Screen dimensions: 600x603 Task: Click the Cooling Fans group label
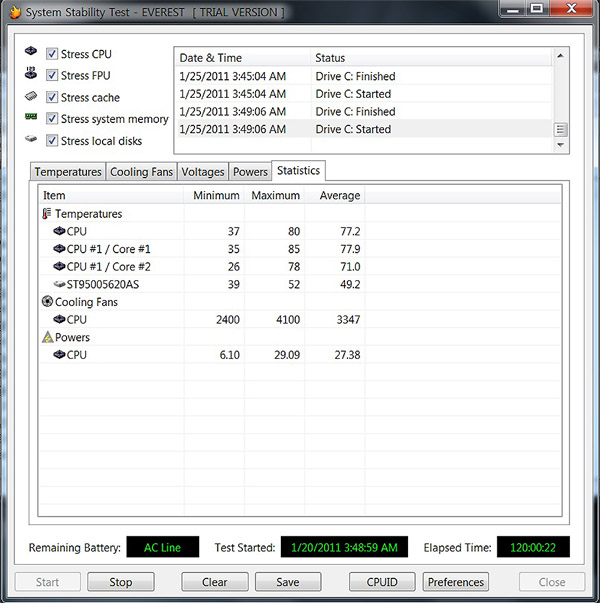click(86, 302)
